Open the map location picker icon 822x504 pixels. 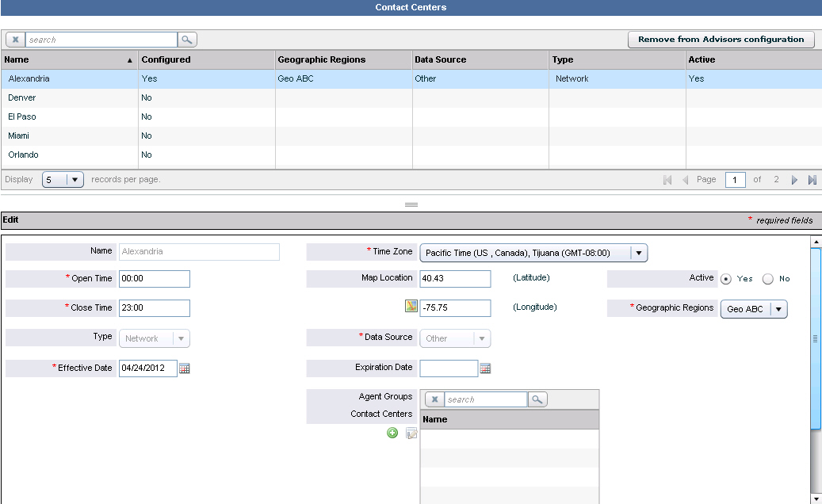411,306
